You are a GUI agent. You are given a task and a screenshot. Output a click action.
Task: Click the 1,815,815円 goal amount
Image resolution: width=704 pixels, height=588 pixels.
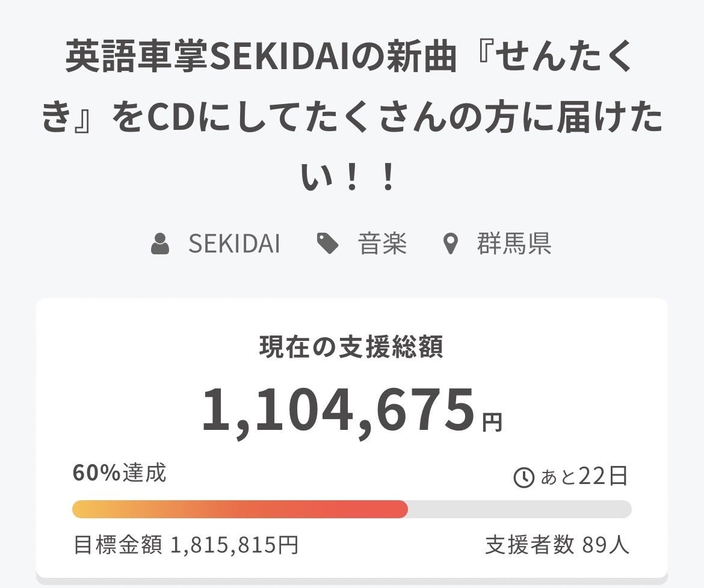click(235, 546)
